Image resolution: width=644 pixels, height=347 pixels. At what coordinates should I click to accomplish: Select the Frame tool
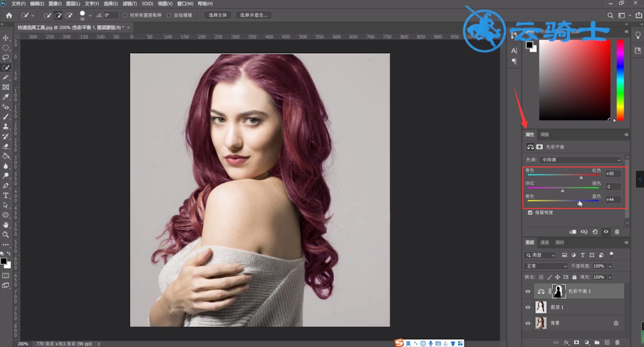(6, 87)
